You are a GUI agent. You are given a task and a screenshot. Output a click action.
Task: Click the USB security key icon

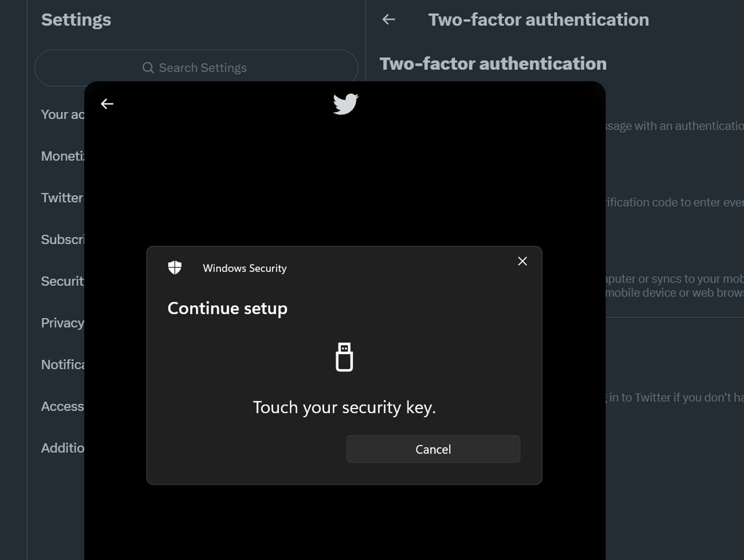[x=344, y=357]
